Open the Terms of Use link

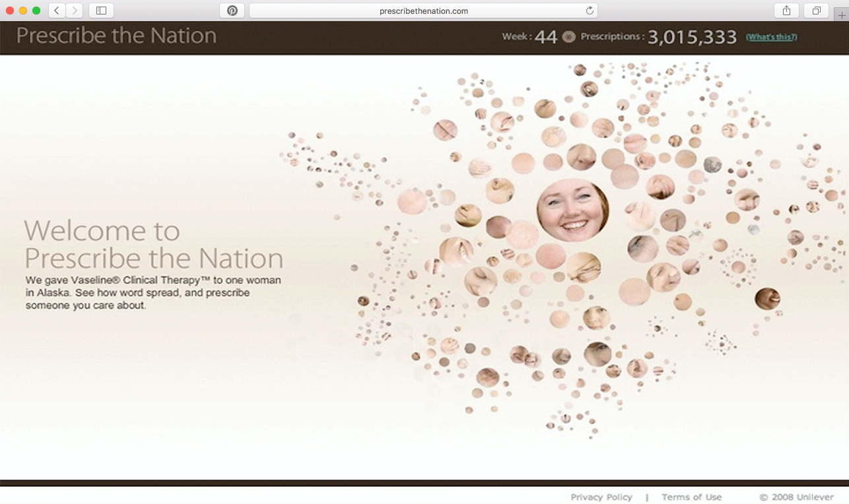pos(692,497)
